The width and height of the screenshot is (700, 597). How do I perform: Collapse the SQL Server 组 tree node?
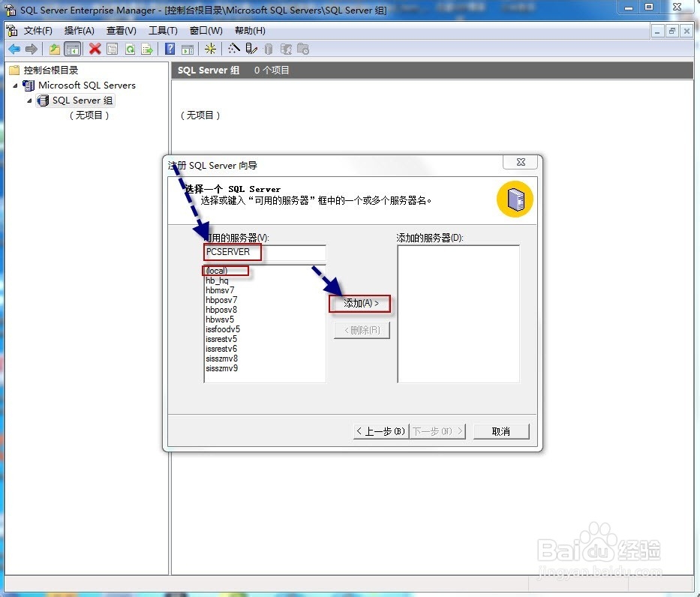coord(29,100)
